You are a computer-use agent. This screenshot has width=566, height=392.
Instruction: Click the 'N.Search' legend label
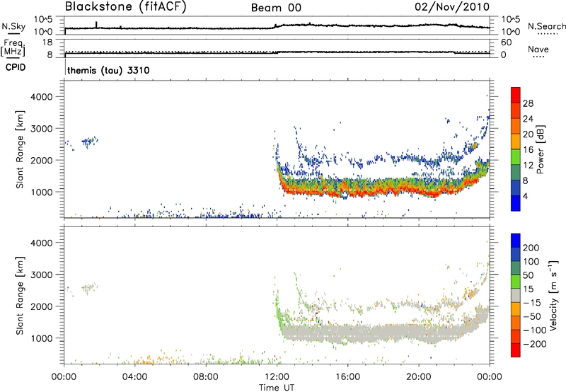(x=546, y=26)
